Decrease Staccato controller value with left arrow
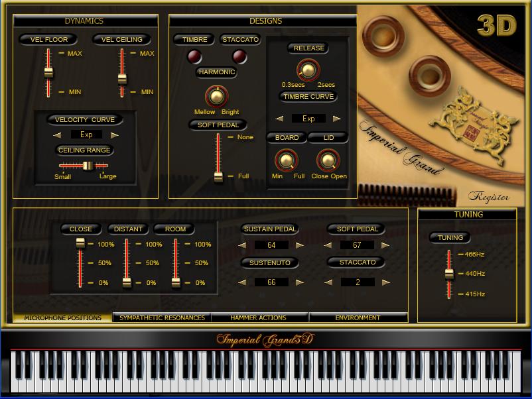This screenshot has height=399, width=532. point(328,282)
